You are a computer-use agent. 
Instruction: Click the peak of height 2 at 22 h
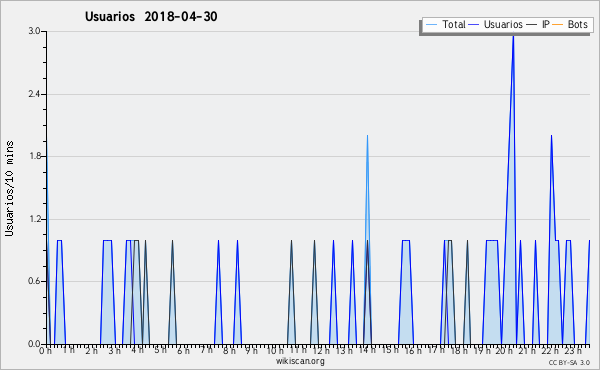pos(551,136)
